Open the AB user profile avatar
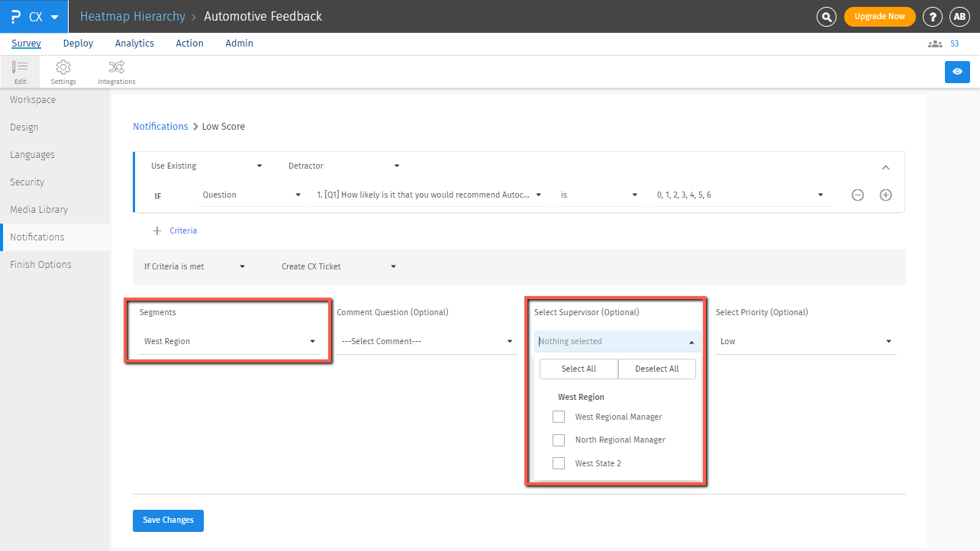 pyautogui.click(x=959, y=16)
